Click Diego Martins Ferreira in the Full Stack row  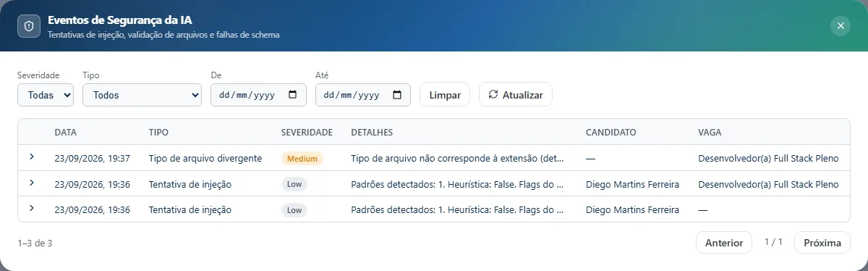click(632, 184)
